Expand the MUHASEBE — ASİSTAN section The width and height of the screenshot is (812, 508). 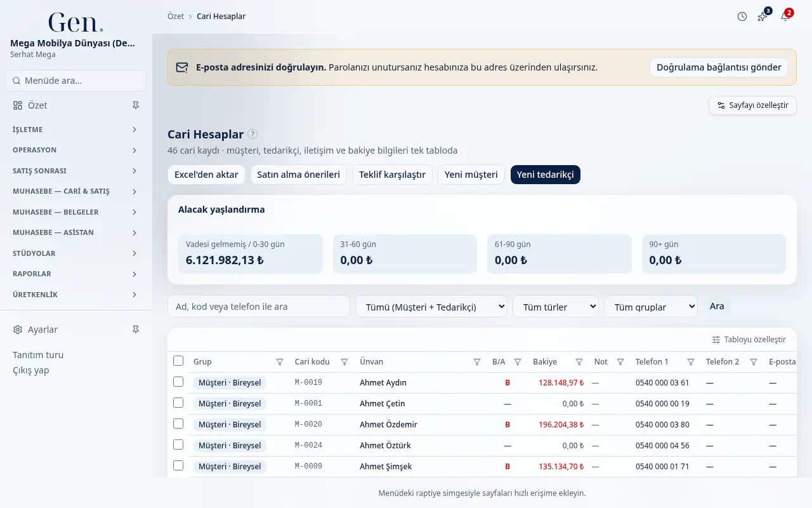pos(75,232)
